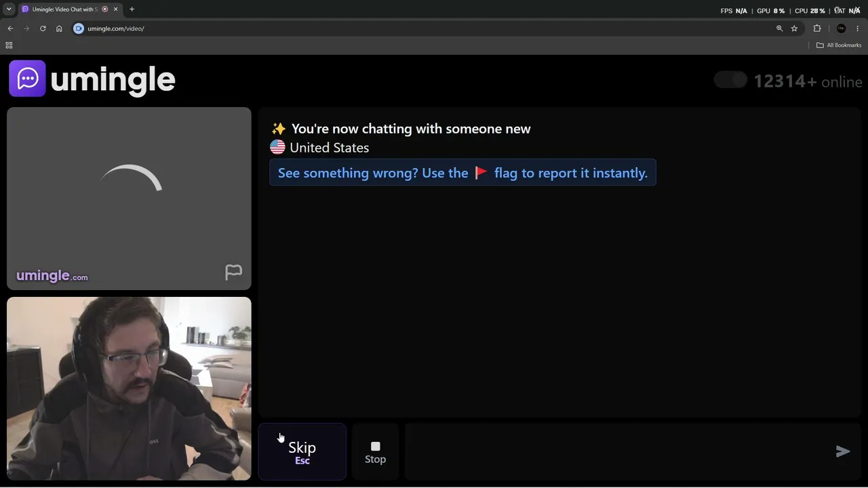This screenshot has height=488, width=868.
Task: Expand the tab search dropdown
Action: [9, 9]
